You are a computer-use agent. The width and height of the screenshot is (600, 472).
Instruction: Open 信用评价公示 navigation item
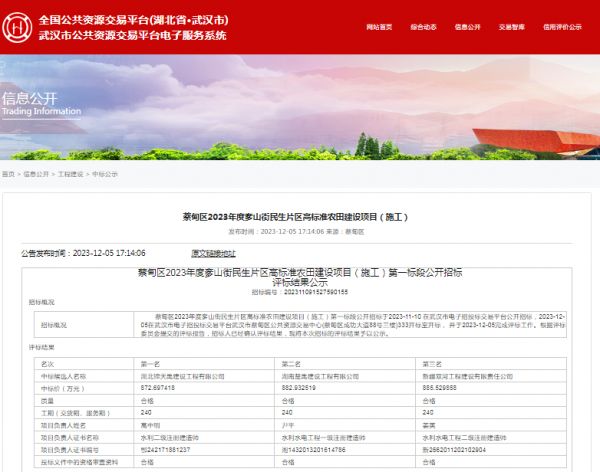pyautogui.click(x=562, y=27)
